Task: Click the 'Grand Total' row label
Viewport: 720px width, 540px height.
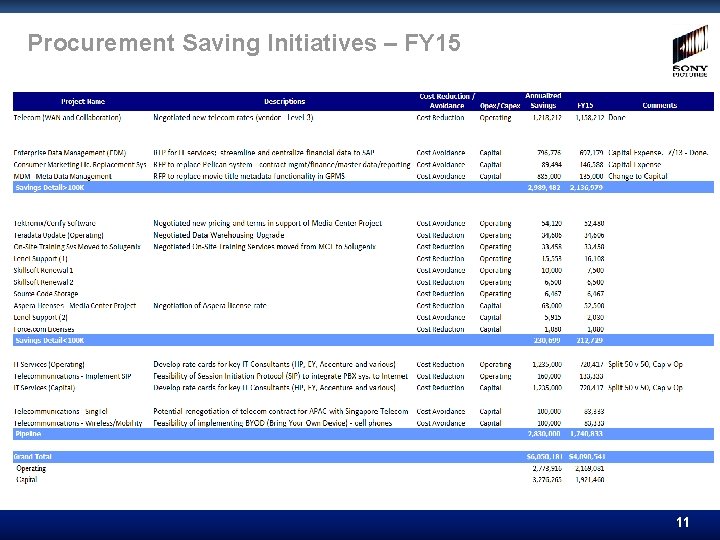Action: (x=33, y=456)
